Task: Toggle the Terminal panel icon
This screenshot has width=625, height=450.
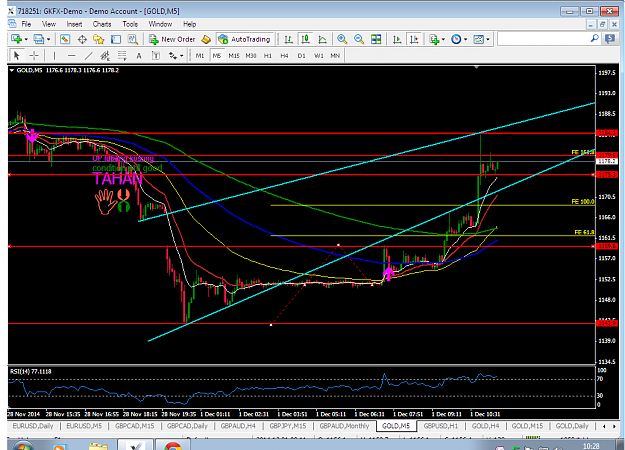Action: coord(116,39)
